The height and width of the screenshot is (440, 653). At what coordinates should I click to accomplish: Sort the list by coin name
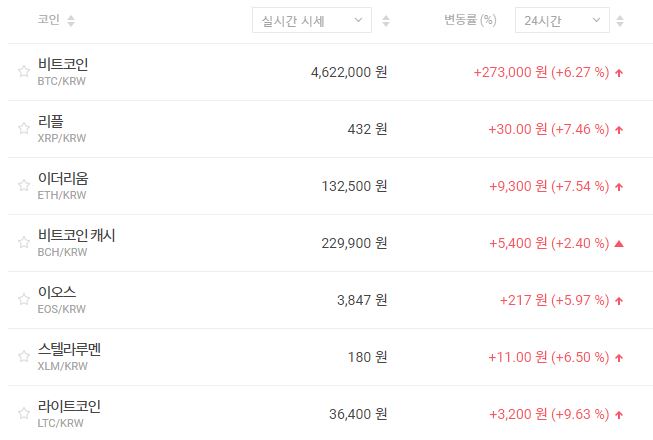coord(71,21)
